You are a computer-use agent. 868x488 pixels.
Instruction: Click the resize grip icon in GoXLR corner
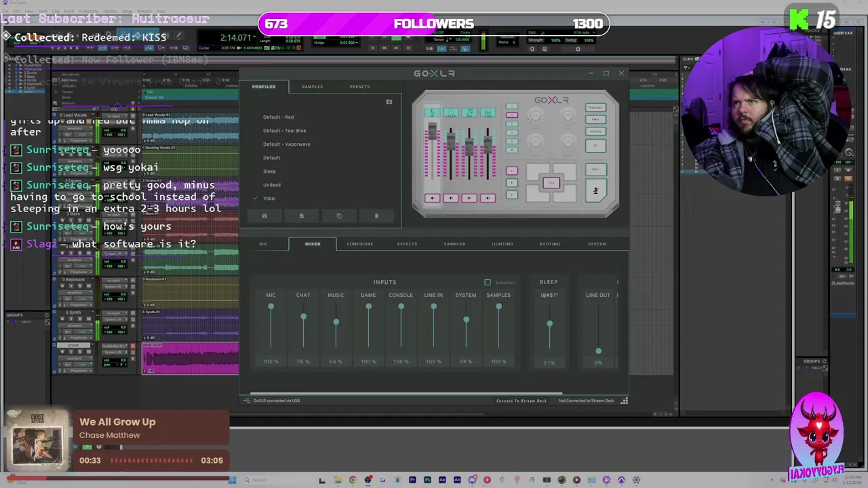[625, 401]
